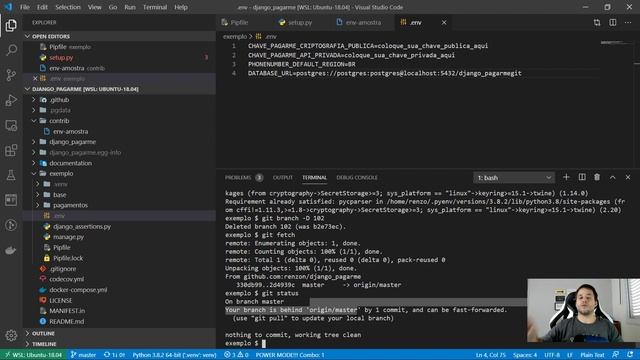This screenshot has height=360, width=640.
Task: Open the Search view in activity bar
Action: (11, 50)
